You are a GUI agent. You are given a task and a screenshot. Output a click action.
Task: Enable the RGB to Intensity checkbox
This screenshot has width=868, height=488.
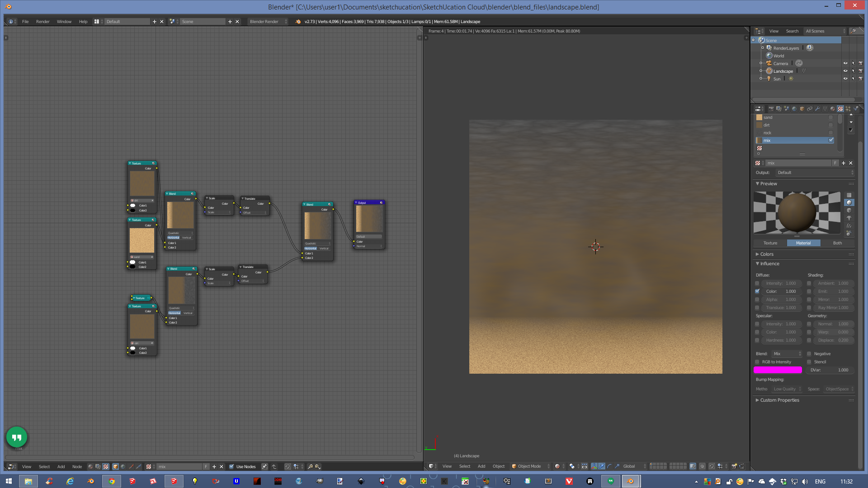click(757, 362)
